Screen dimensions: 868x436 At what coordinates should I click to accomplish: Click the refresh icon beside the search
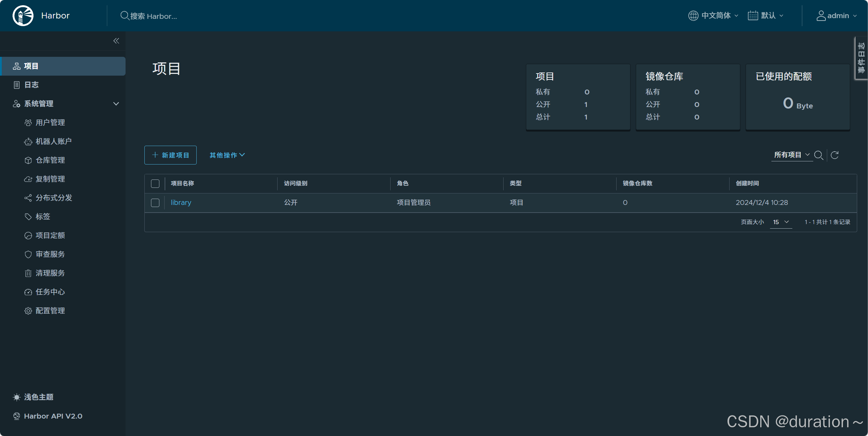[835, 155]
